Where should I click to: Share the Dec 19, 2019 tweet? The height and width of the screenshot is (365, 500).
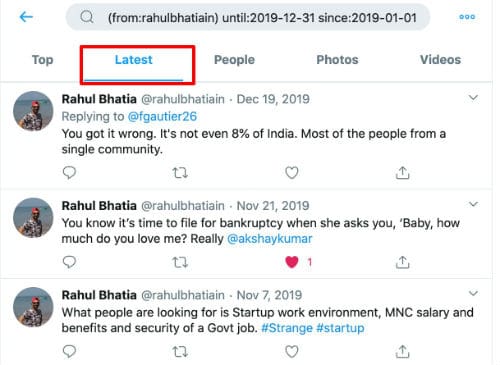pos(402,172)
